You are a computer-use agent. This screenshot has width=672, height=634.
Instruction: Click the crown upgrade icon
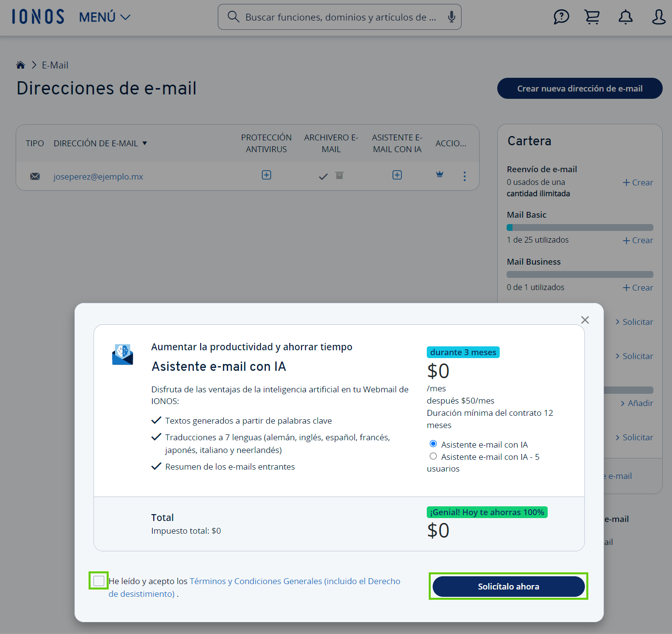pyautogui.click(x=440, y=174)
